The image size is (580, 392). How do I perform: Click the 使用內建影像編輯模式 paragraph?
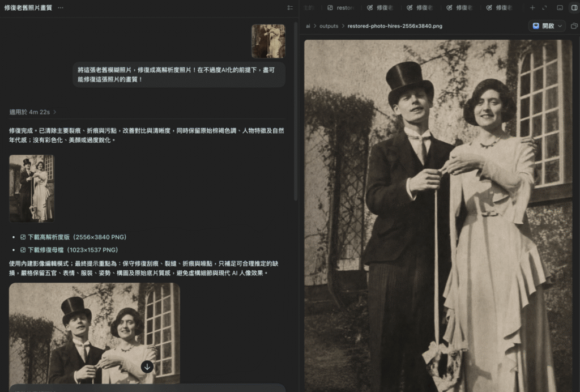tap(144, 268)
